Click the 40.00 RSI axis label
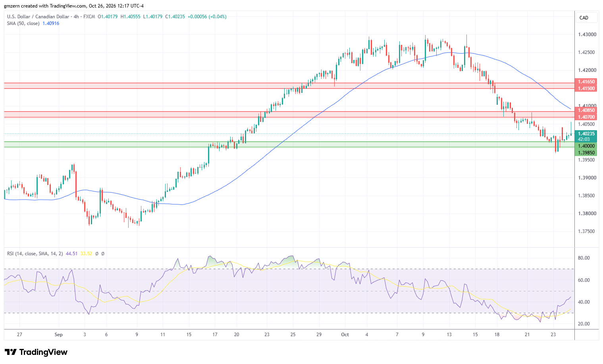 (584, 302)
